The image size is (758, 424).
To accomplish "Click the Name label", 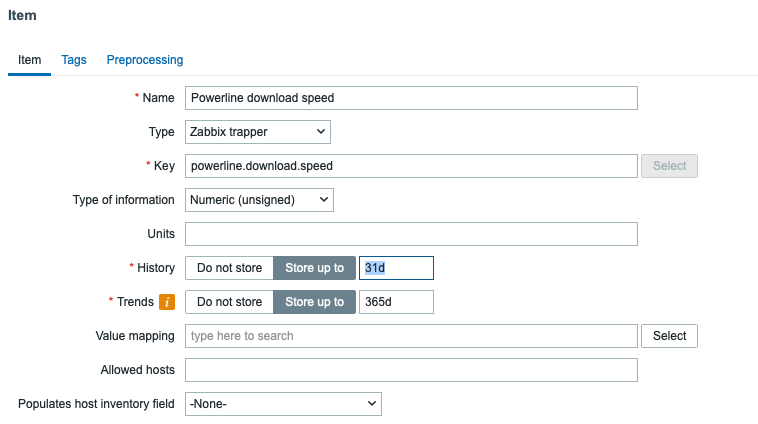I will (158, 98).
